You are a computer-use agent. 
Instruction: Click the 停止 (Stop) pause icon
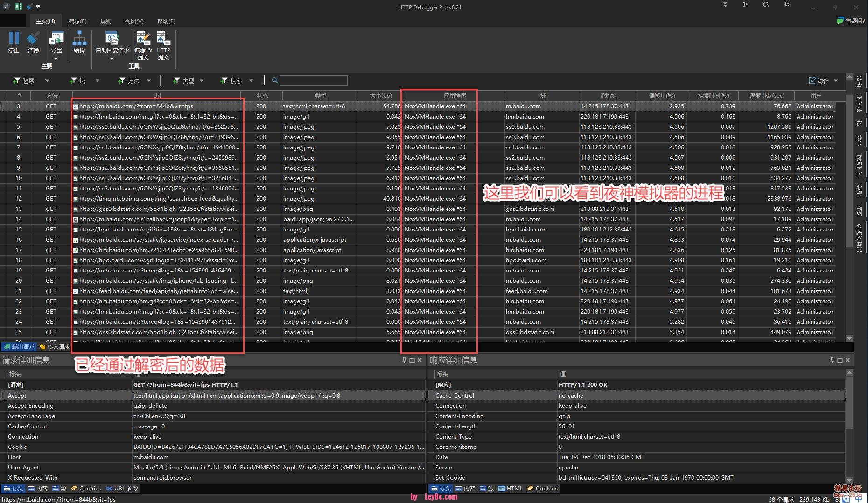(14, 38)
